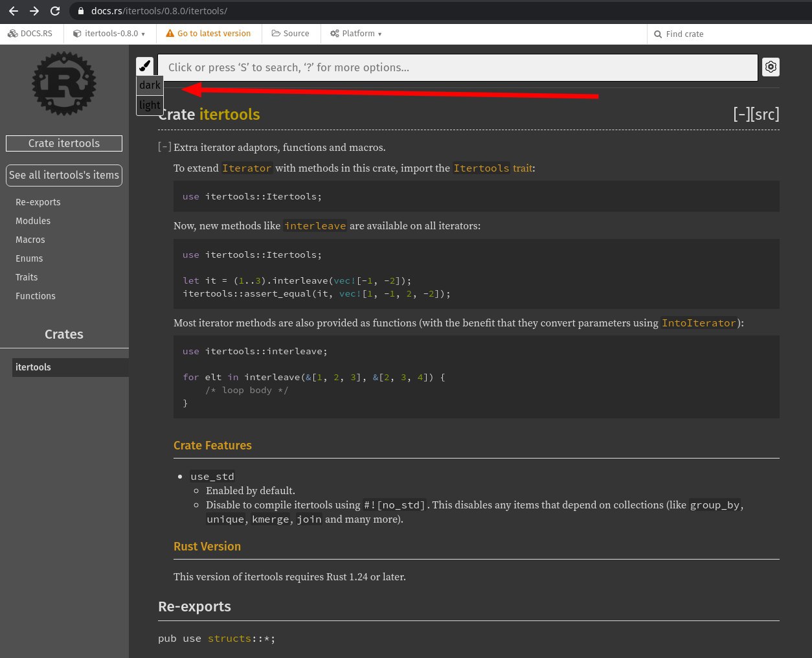The image size is (812, 658).
Task: Open the [src] source link
Action: point(765,115)
